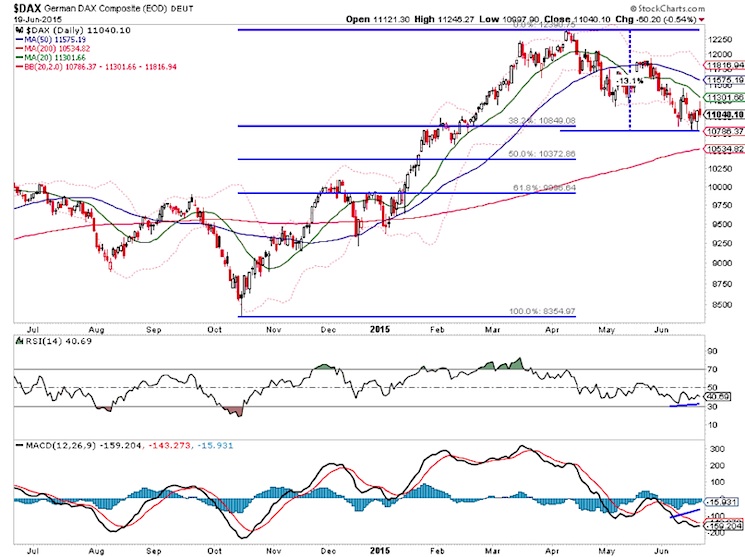This screenshot has width=745, height=557.
Task: Click 'Oct' on the MACD panel time axis
Action: pos(215,551)
